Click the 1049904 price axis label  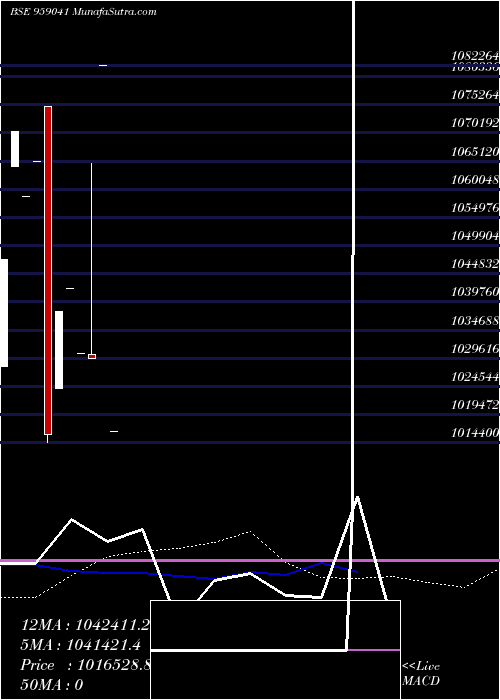click(x=475, y=236)
